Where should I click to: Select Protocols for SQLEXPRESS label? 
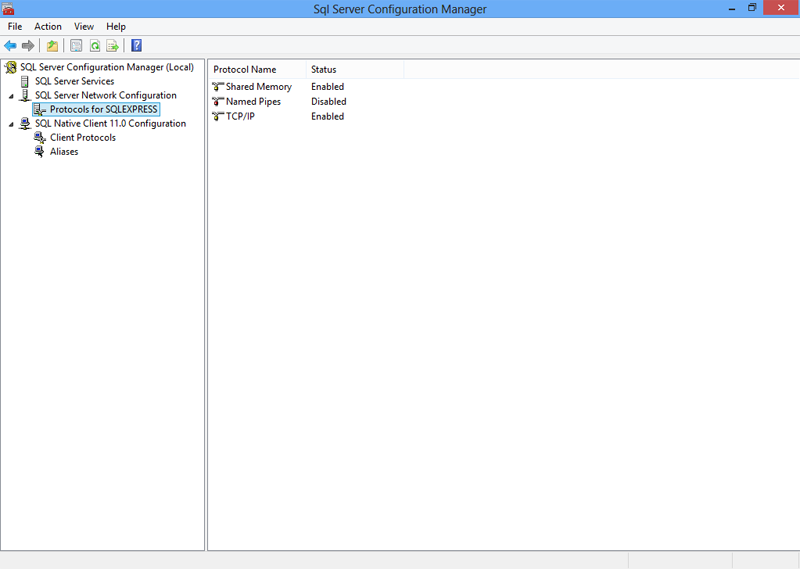coord(104,109)
